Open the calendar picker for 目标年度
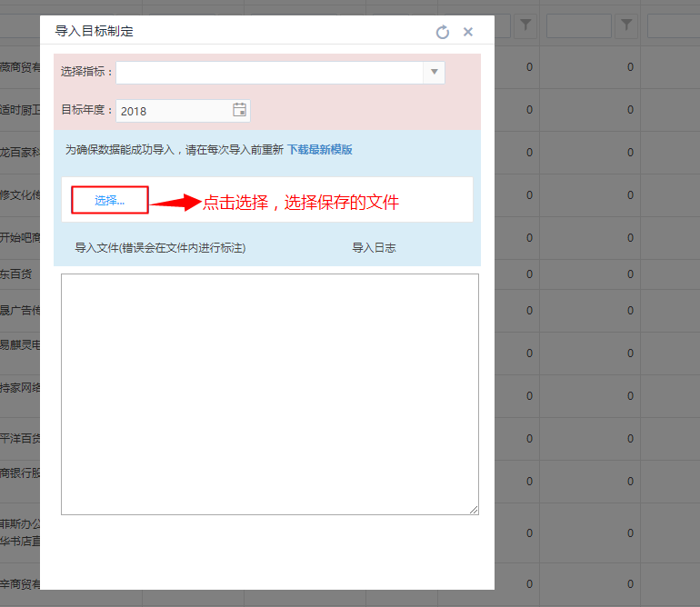 (x=240, y=110)
